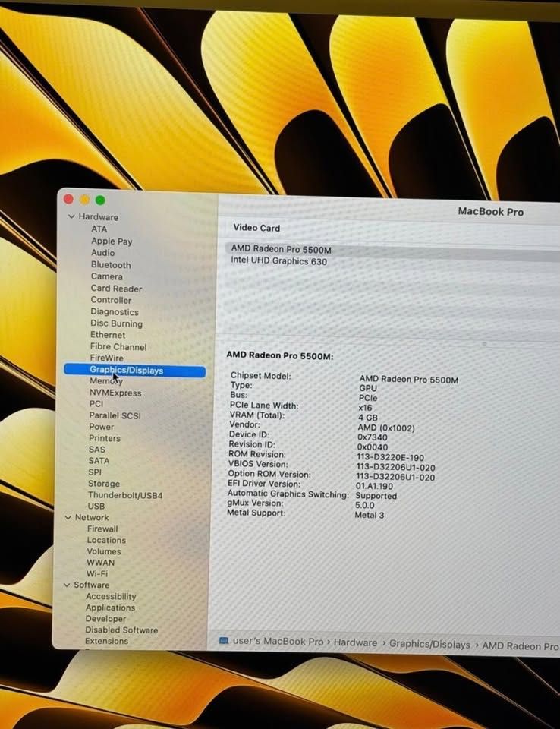Screen dimensions: 560x729
Task: Select Parallel SCSI item
Action: 115,415
